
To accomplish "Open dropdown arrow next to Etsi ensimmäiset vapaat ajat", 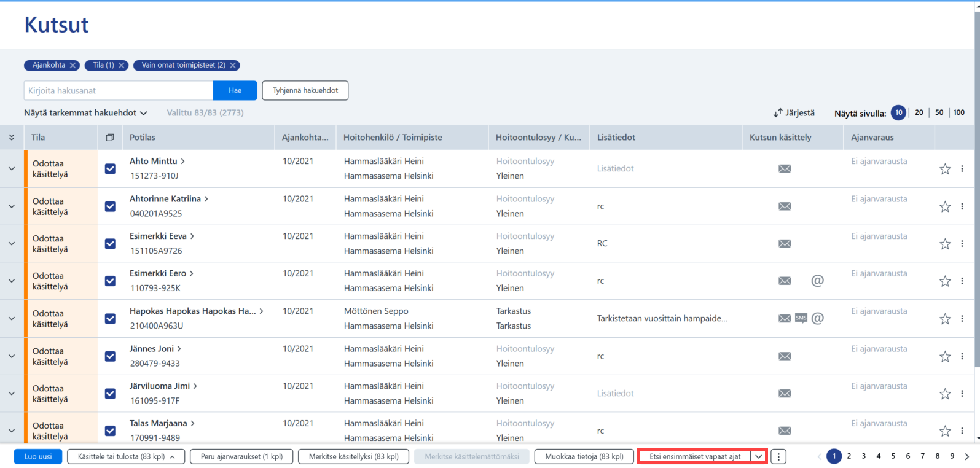I will click(x=759, y=457).
